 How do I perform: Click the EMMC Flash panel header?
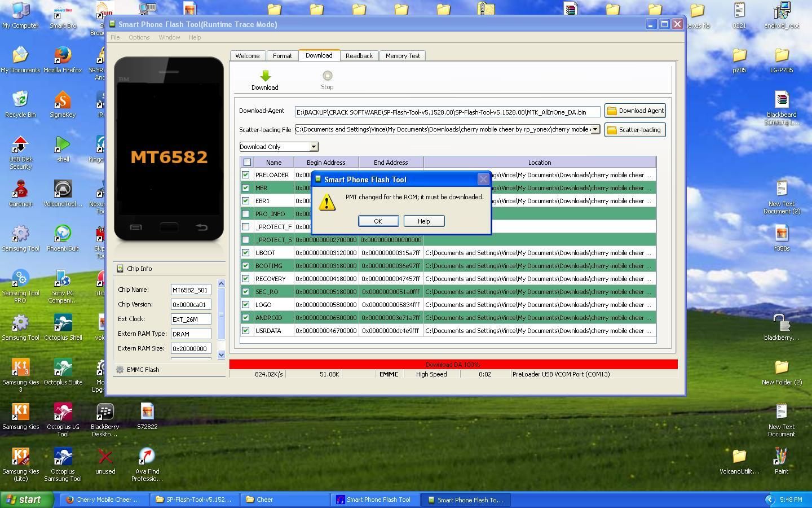169,370
